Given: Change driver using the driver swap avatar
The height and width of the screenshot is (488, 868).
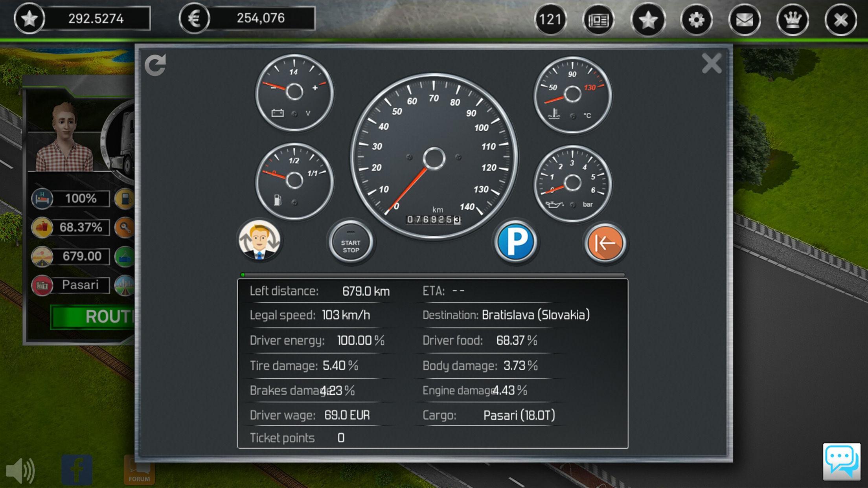Looking at the screenshot, I should pos(259,240).
